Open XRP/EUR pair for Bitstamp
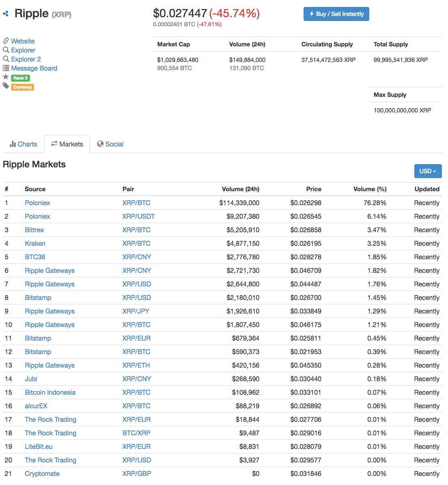The image size is (448, 485). click(x=136, y=339)
